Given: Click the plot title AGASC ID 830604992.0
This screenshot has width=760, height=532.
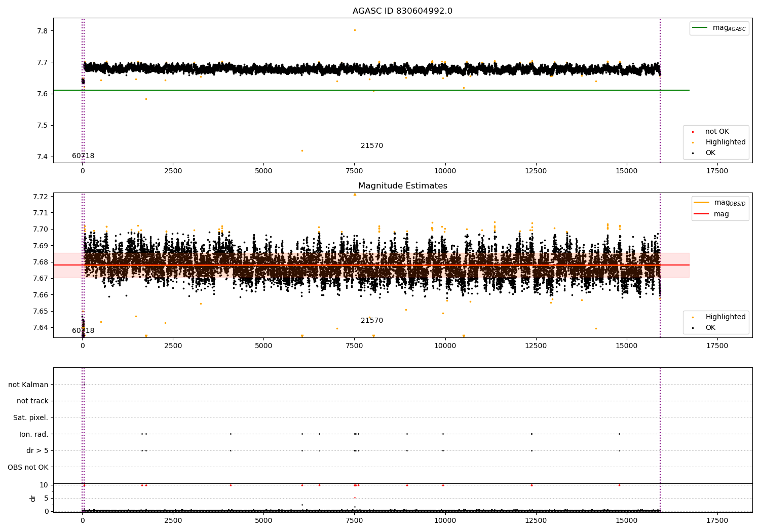Looking at the screenshot, I should click(402, 11).
